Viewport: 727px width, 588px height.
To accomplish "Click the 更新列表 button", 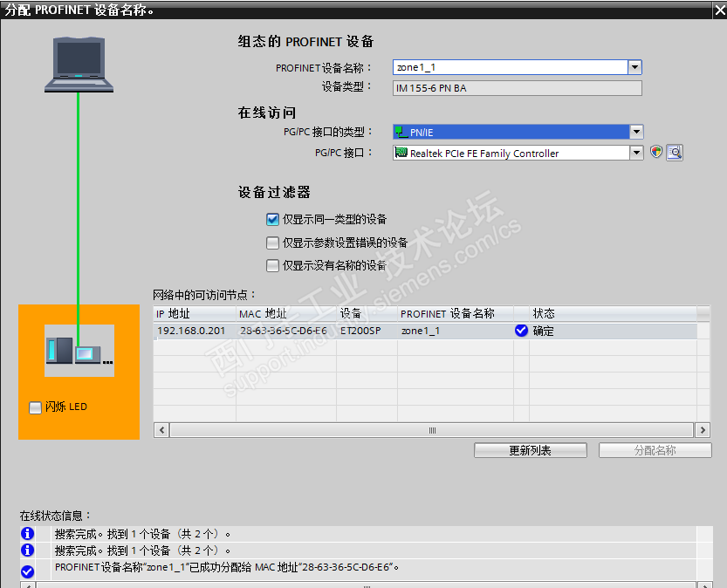I will [531, 450].
